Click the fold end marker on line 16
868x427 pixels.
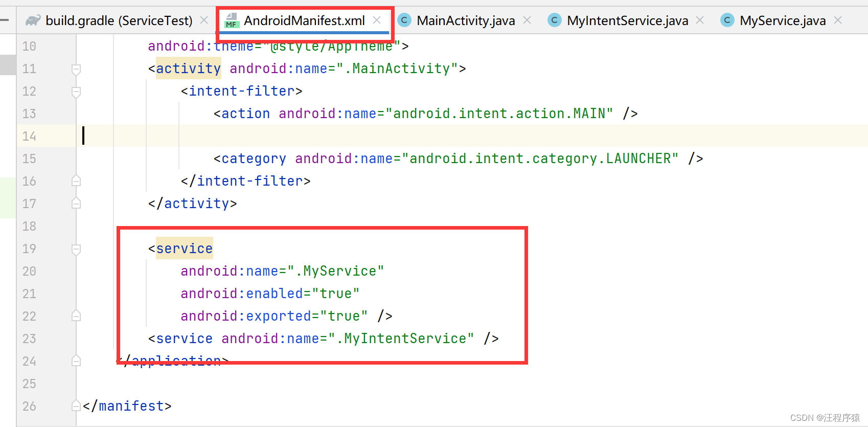click(76, 181)
